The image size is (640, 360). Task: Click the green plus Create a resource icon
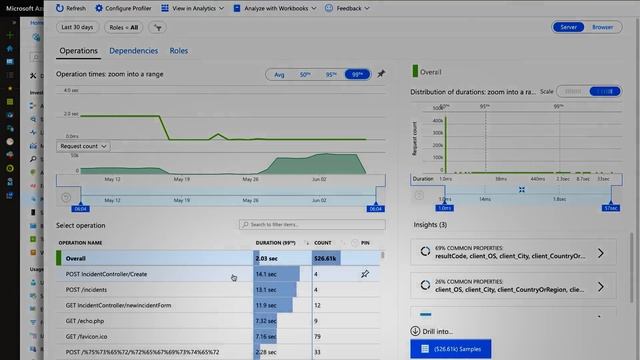tap(10, 36)
